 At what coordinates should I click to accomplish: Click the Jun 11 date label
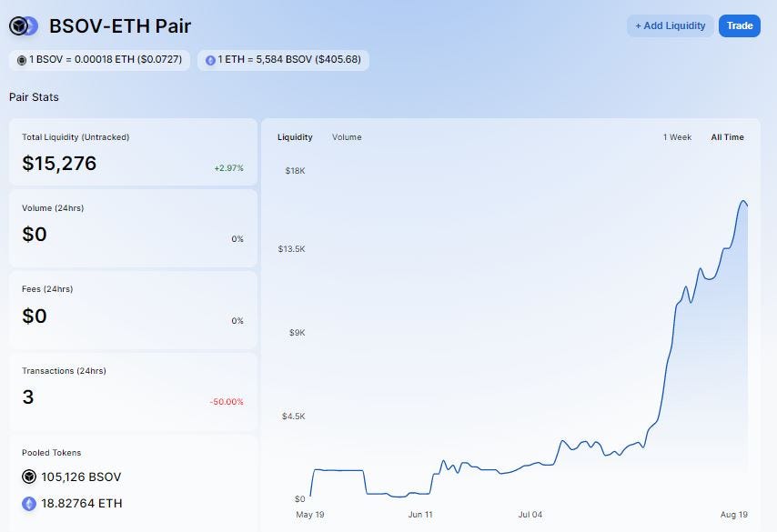pos(420,515)
